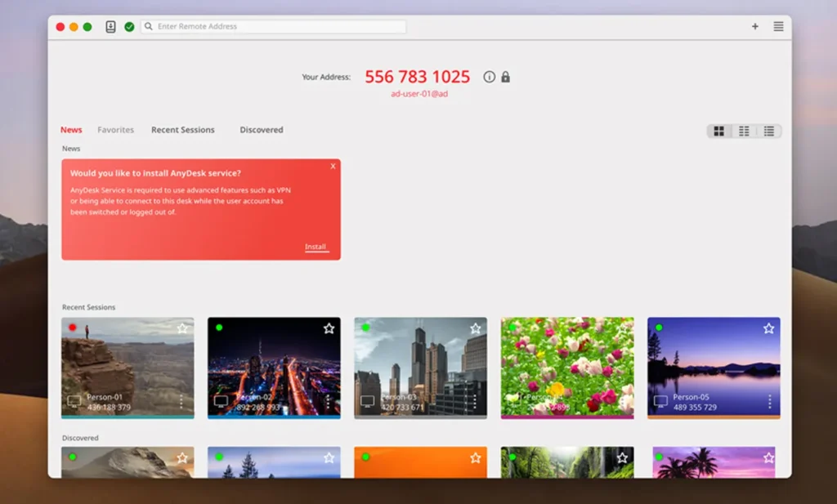837x504 pixels.
Task: Toggle the star on Person-02 card
Action: point(329,328)
